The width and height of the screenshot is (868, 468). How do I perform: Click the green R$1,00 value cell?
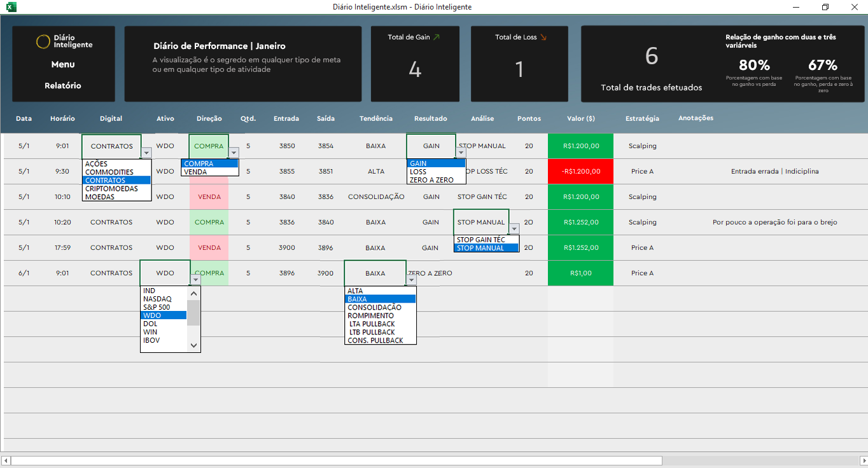click(x=580, y=273)
